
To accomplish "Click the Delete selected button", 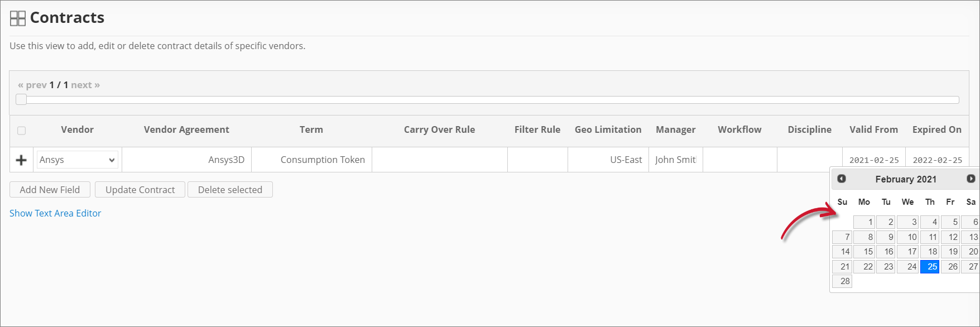I will pos(230,190).
